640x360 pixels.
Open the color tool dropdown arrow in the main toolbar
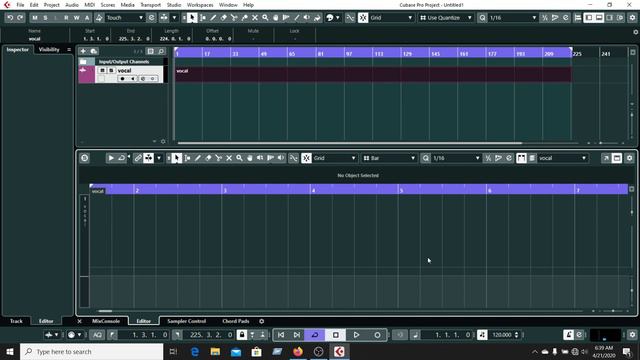[338, 18]
